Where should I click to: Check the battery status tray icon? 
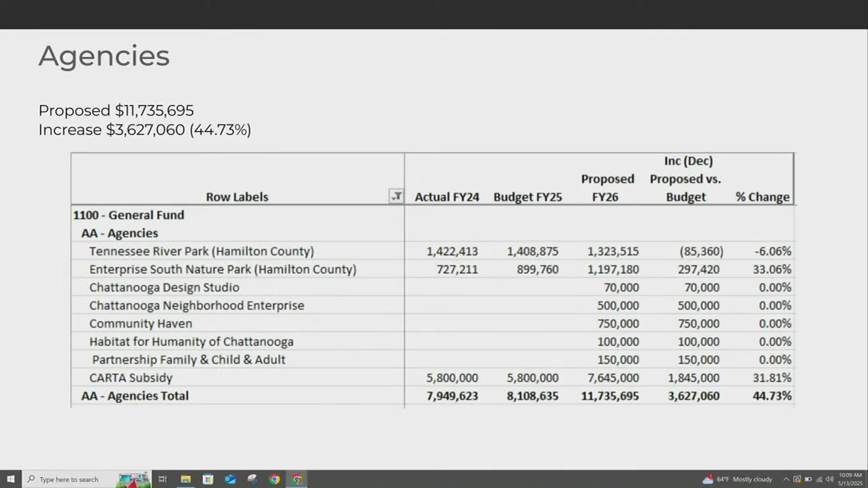(808, 479)
